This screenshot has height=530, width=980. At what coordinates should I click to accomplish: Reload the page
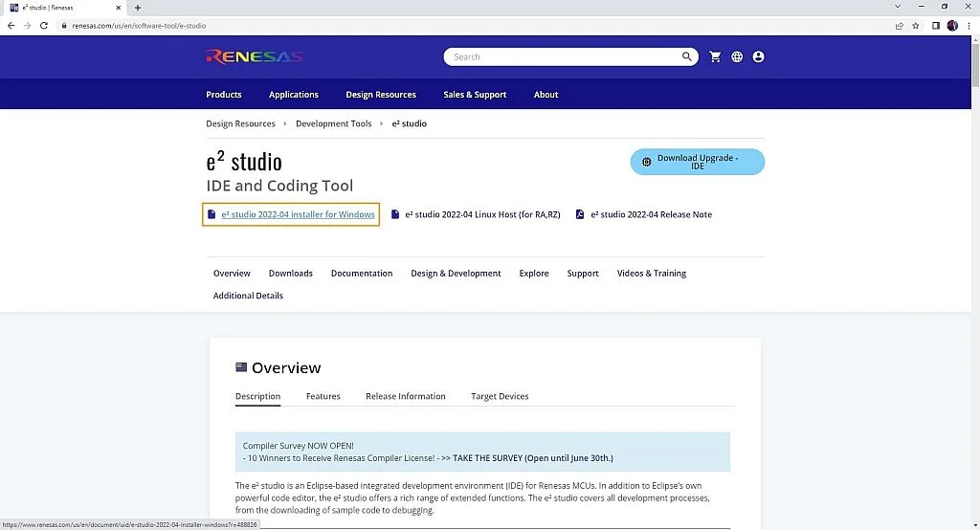coord(44,26)
